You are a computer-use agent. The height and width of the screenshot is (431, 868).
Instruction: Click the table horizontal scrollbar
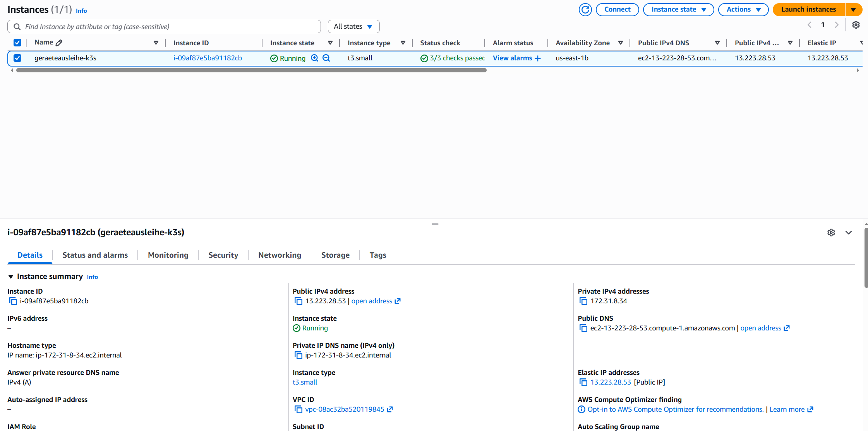tap(251, 70)
